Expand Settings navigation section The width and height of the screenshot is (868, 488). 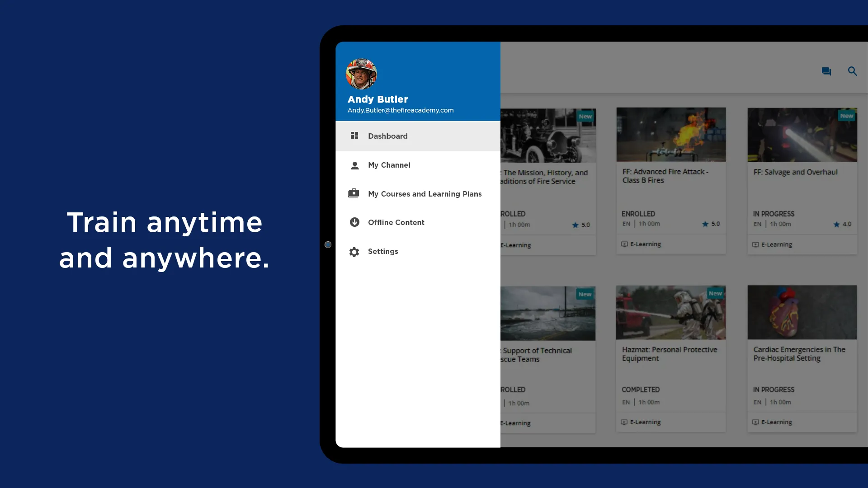coord(417,251)
